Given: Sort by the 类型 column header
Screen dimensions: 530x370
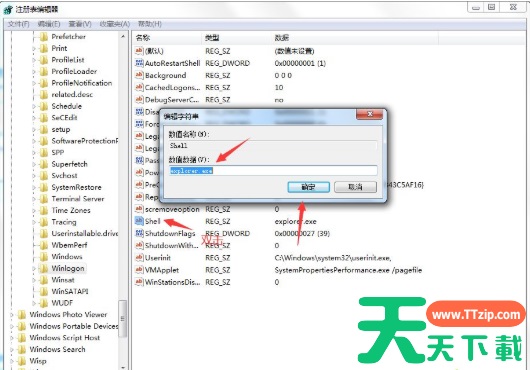Looking at the screenshot, I should 237,38.
